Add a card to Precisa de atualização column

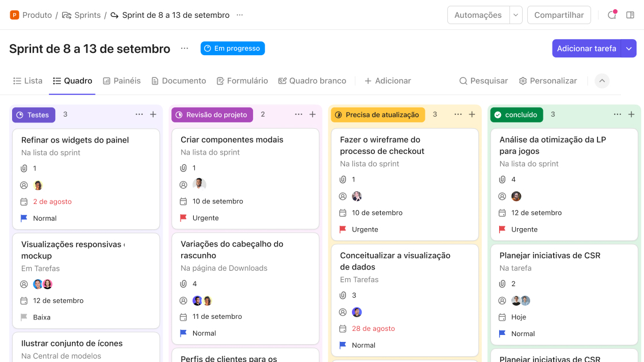(x=472, y=114)
